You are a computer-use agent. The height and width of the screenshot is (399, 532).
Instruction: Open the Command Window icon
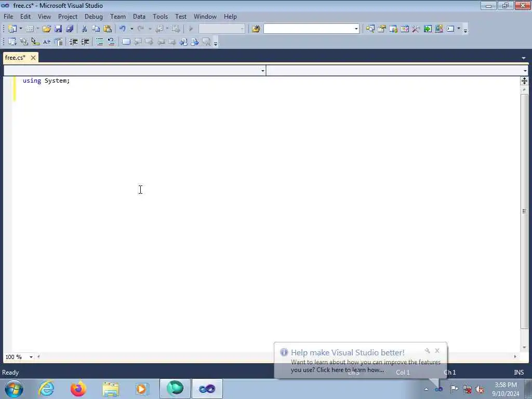(x=450, y=29)
